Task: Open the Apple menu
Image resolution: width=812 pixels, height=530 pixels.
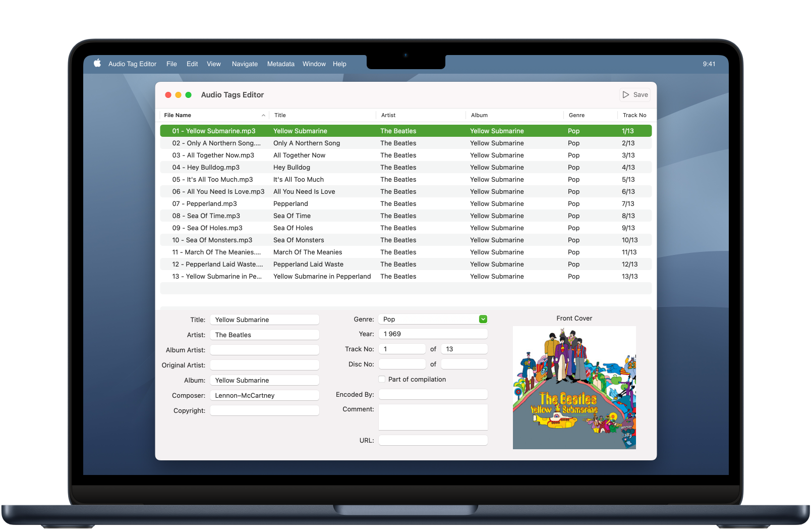Action: click(x=97, y=64)
